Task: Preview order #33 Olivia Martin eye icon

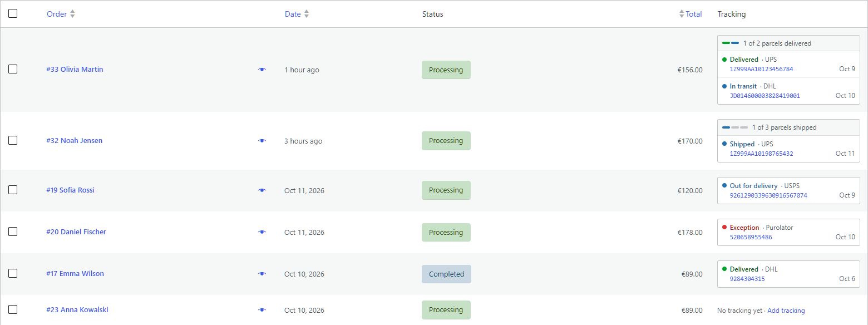Action: pos(262,70)
